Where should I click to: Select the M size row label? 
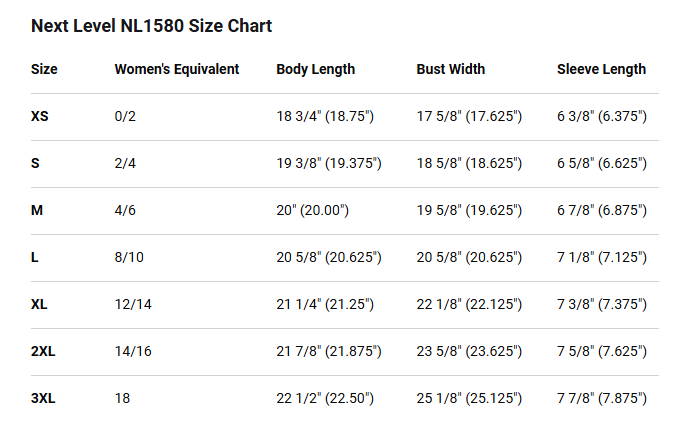click(37, 210)
